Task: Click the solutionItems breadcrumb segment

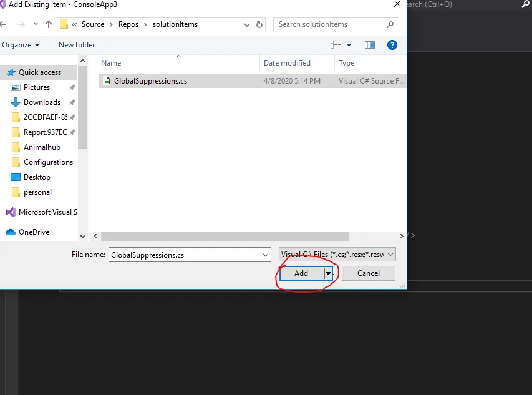Action: pos(175,24)
